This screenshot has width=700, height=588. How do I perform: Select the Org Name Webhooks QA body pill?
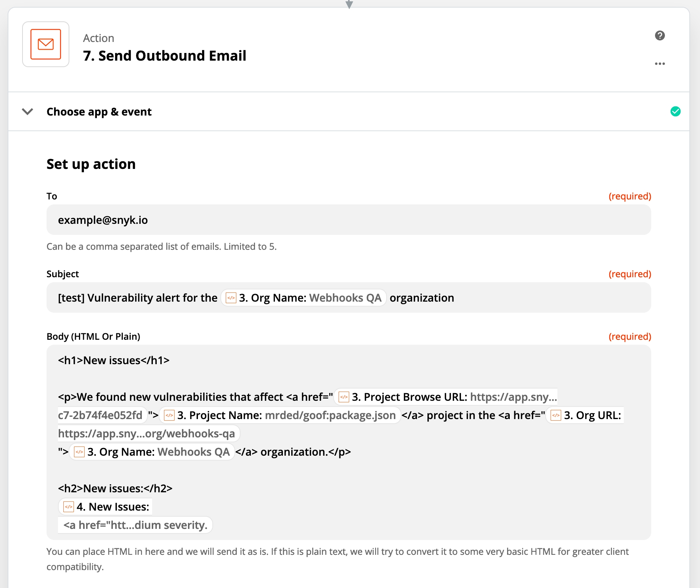pos(152,452)
